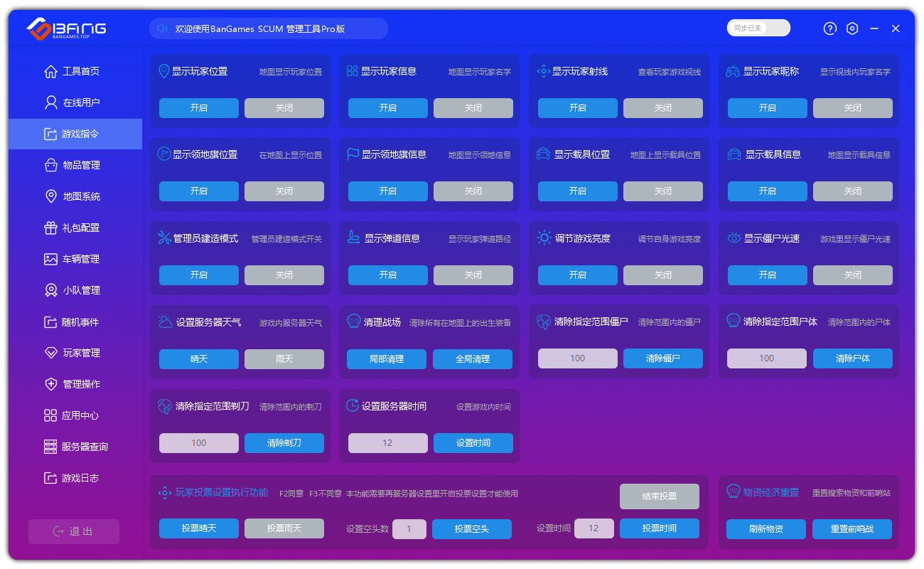Toggle the 同步已关 sync switch

tap(758, 28)
